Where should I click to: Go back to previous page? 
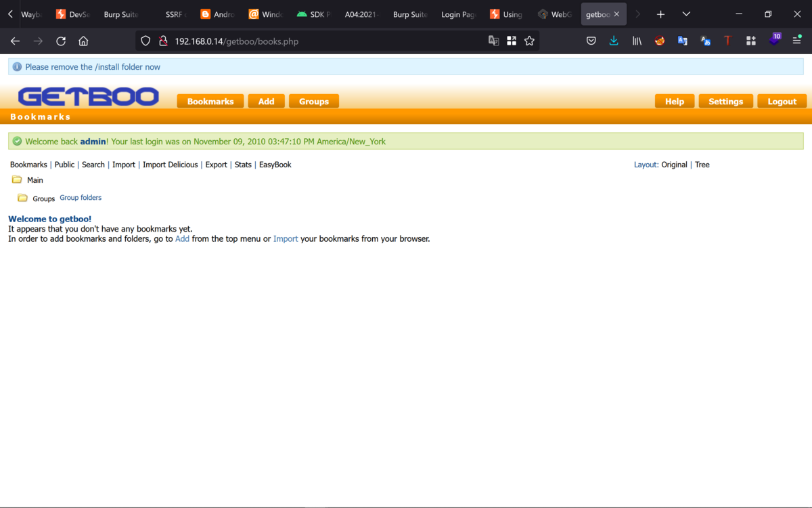pos(15,41)
